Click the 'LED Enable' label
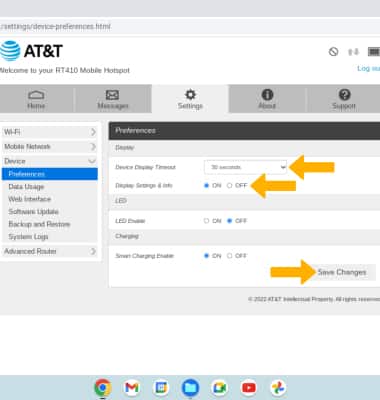The height and width of the screenshot is (400, 380). (130, 221)
